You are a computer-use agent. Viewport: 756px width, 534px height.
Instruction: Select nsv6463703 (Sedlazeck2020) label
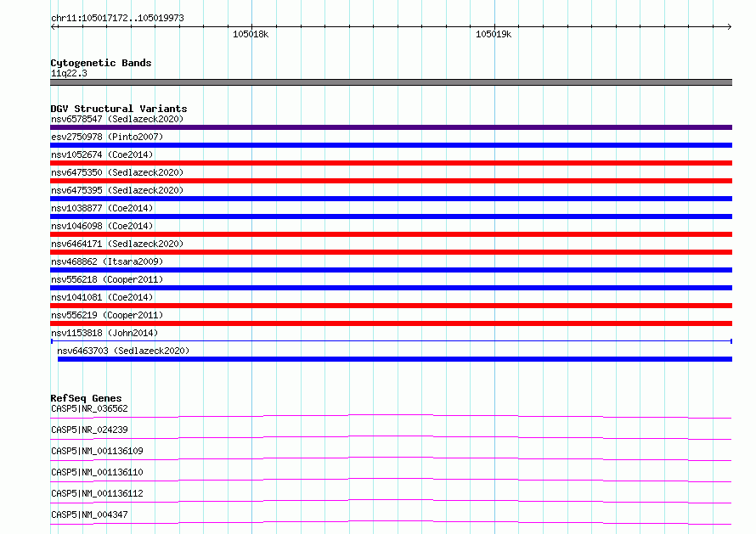point(123,351)
